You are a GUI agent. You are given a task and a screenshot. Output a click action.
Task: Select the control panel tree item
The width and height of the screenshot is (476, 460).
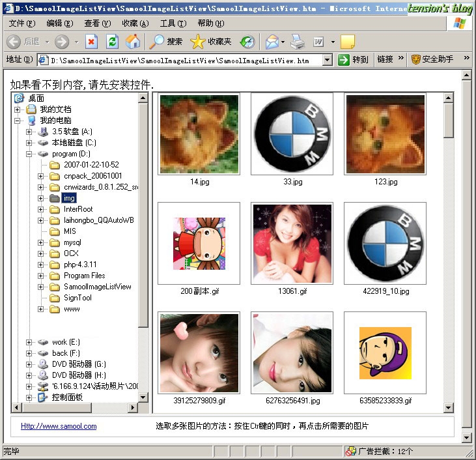point(67,397)
